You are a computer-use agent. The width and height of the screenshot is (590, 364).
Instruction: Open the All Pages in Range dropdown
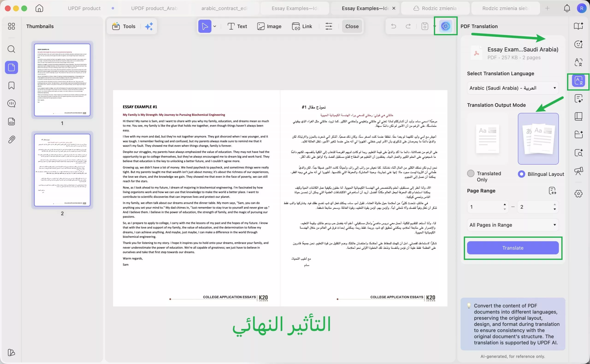513,225
